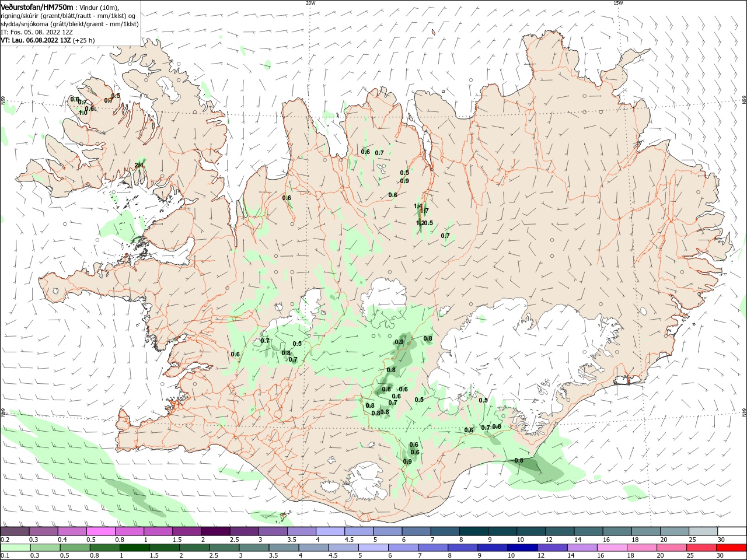This screenshot has width=747, height=560.
Task: Click the 2.4 precipitation value in the Westfjords
Action: pyautogui.click(x=139, y=165)
